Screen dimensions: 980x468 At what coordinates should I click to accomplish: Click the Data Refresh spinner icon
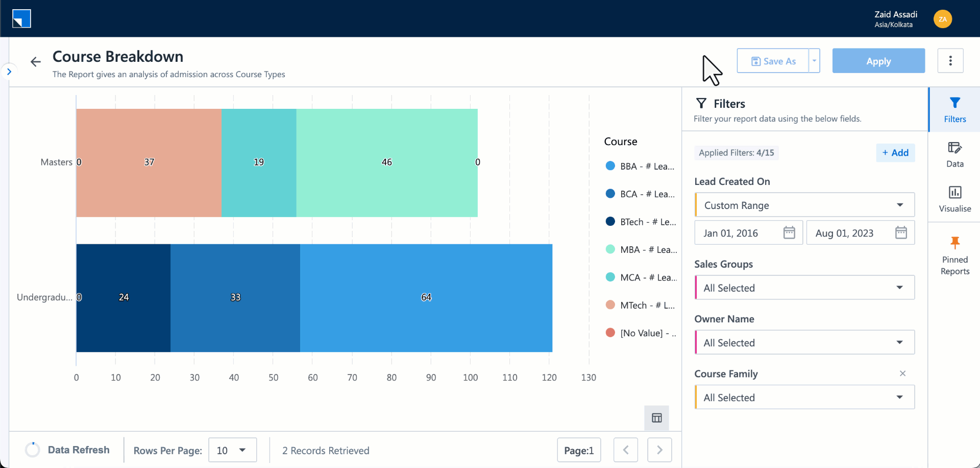33,450
